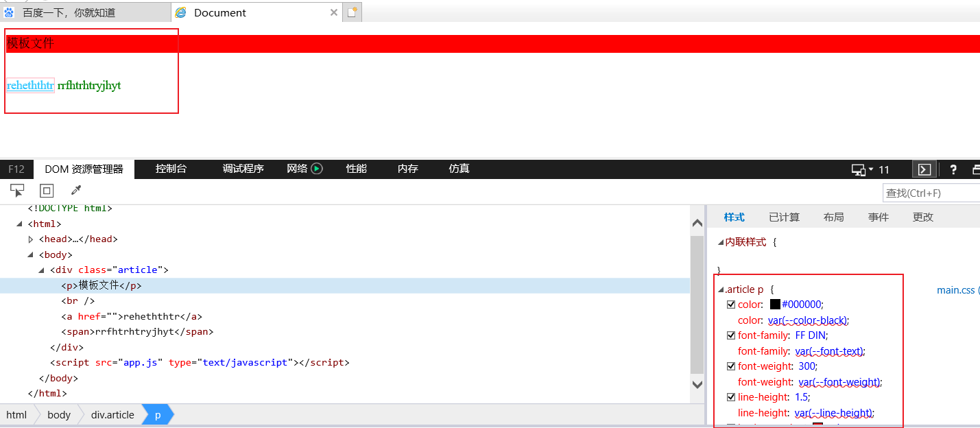Click the main.css stylesheet link
The width and height of the screenshot is (980, 428).
pos(955,289)
